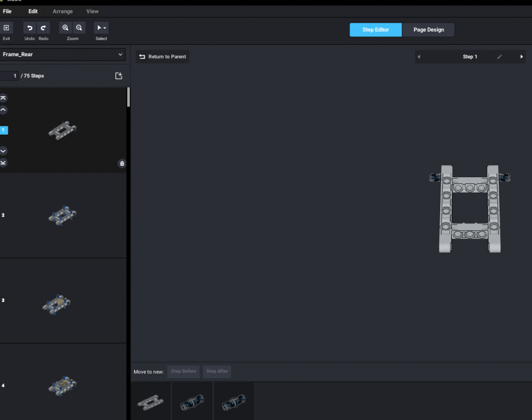532x420 pixels.
Task: Click the step list scrollbar
Action: (x=128, y=97)
